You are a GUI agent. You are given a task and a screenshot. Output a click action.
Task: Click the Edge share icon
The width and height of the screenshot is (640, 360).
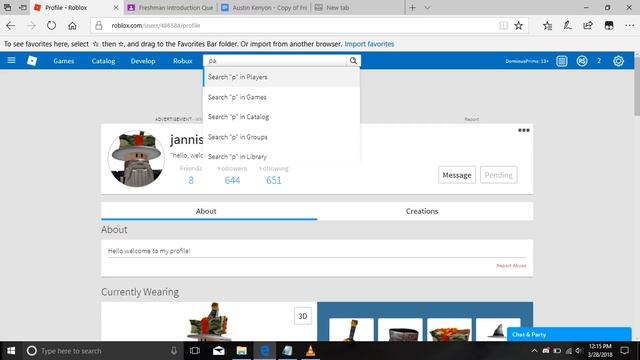[x=588, y=26]
